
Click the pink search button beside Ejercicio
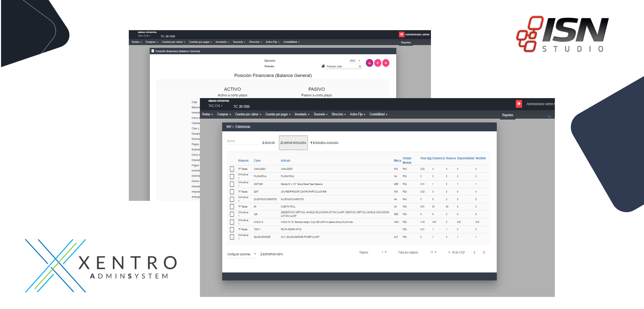click(x=369, y=63)
